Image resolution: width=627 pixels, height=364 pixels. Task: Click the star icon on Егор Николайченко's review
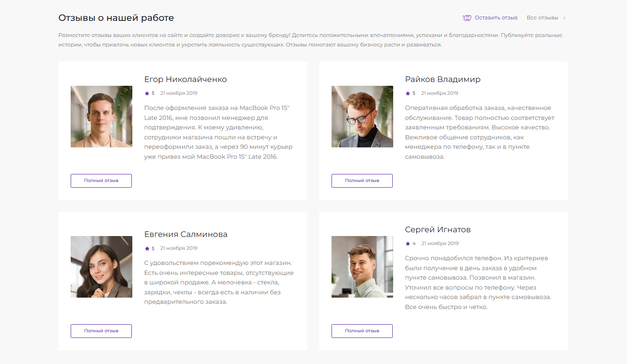pos(146,93)
